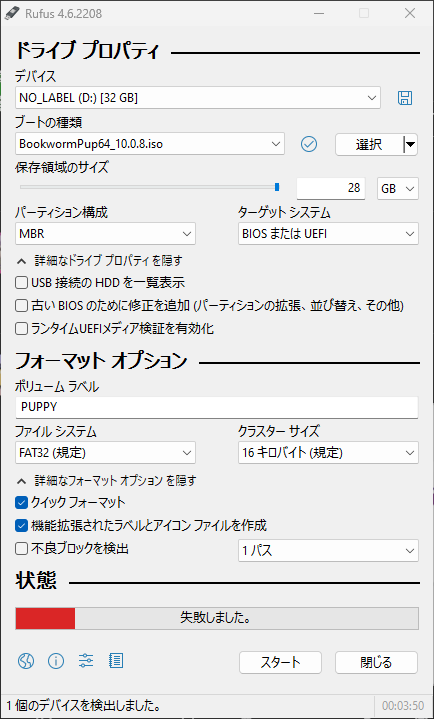Click the Rufus 4.6.2208 title text
The height and width of the screenshot is (719, 434).
[61, 14]
